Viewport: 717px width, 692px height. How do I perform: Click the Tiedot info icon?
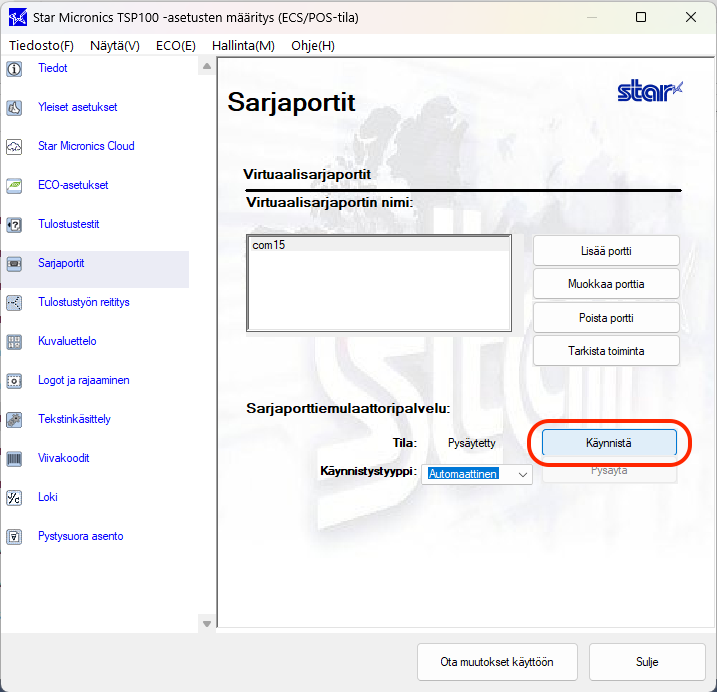(14, 69)
